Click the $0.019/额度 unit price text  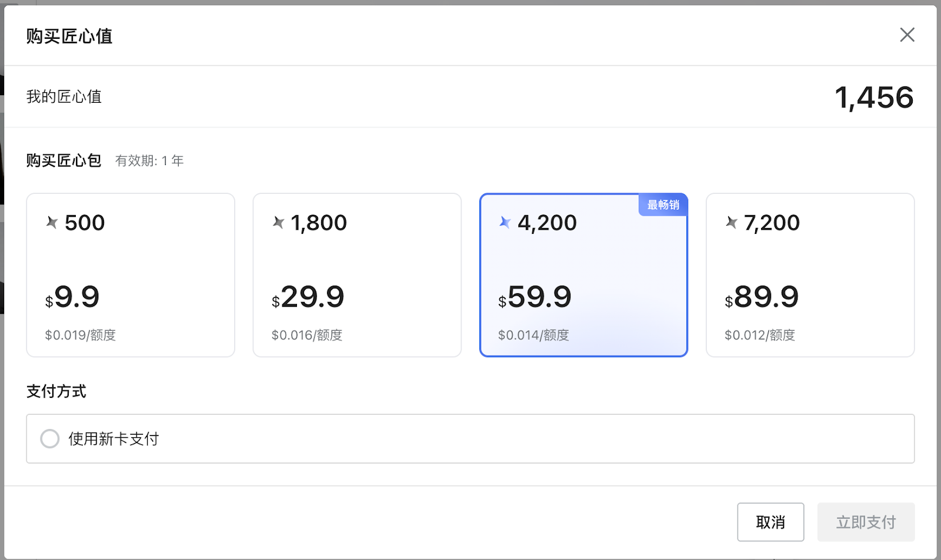[81, 335]
